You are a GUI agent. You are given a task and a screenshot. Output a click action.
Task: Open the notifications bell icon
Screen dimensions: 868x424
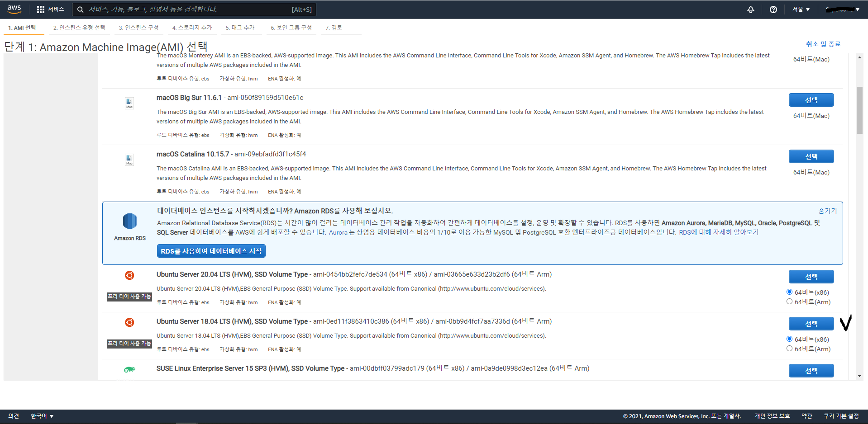[751, 9]
